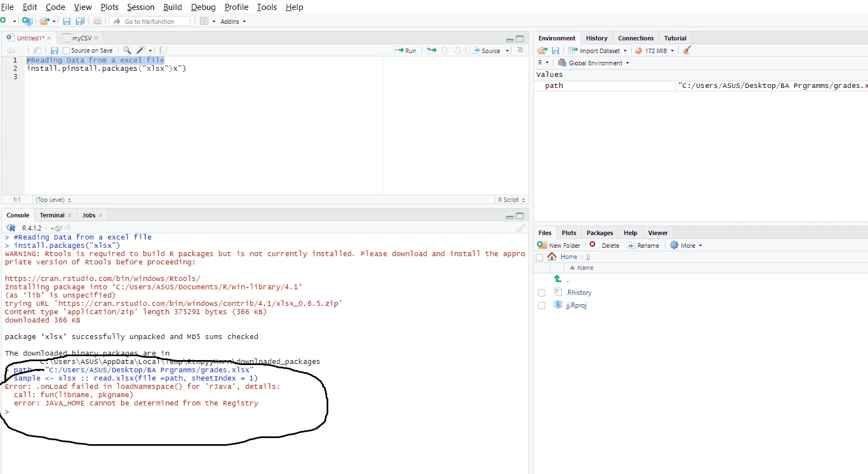Open (Top Level) scope selector
The height and width of the screenshot is (474, 868).
coord(53,200)
